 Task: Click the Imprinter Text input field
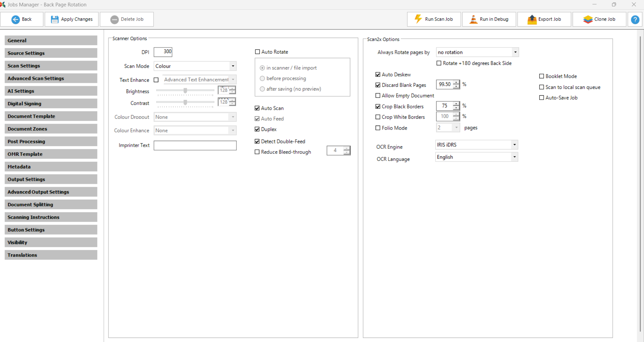[x=195, y=145]
